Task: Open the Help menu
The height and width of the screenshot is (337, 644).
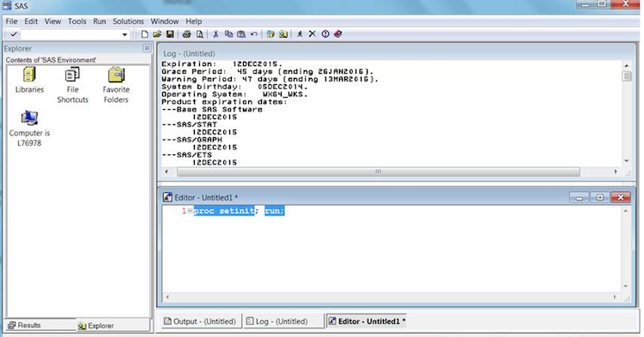Action: [x=193, y=21]
